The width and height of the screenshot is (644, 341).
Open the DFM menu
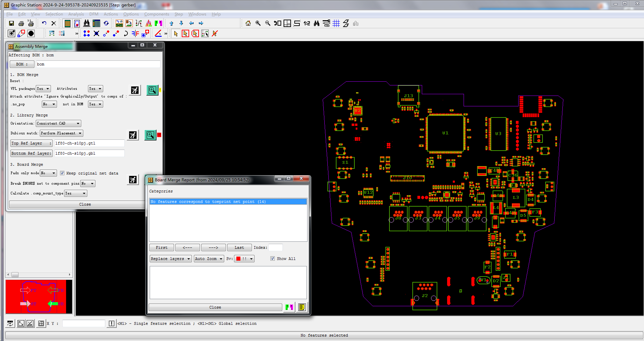point(94,14)
